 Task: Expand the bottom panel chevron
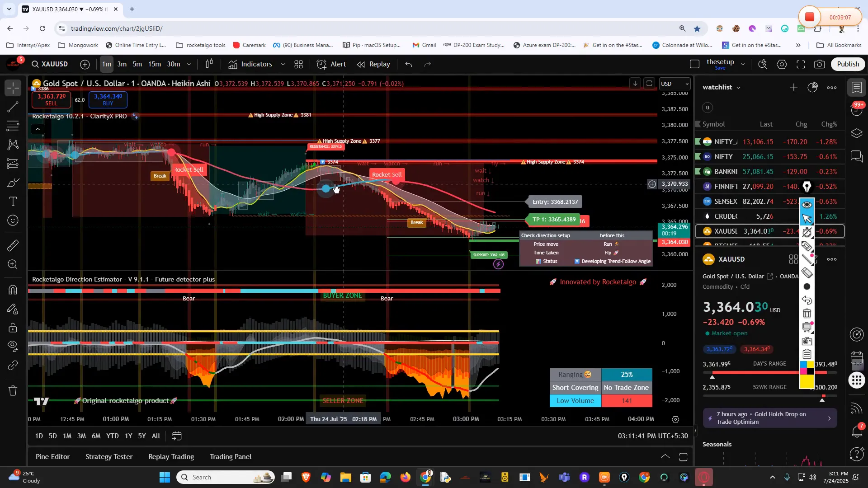tap(665, 457)
